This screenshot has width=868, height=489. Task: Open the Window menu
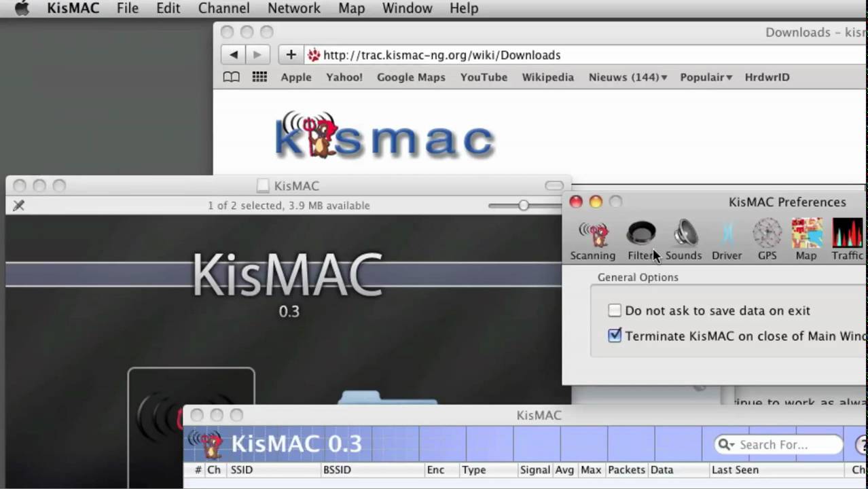(x=407, y=8)
